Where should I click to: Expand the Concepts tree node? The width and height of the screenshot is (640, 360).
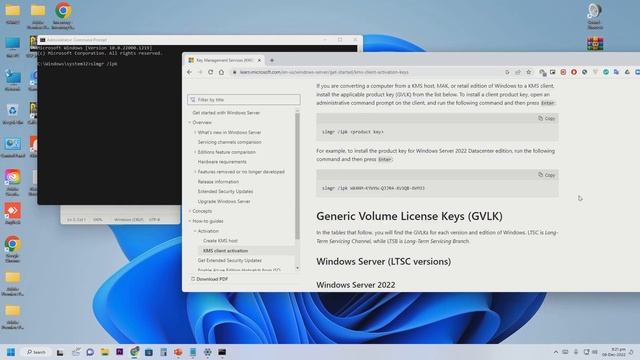190,211
